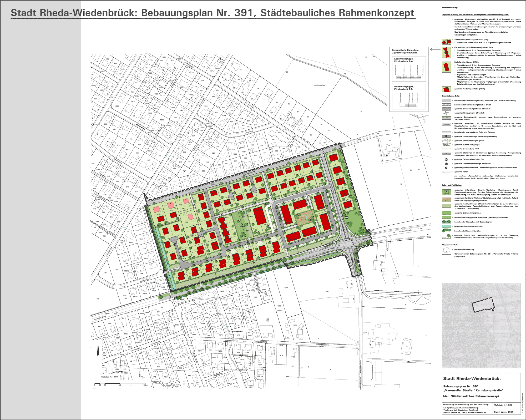The height and width of the screenshot is (420, 526).
Task: Click the Mehrfamilienhäuser (MFH) legend icon
Action: point(446,67)
